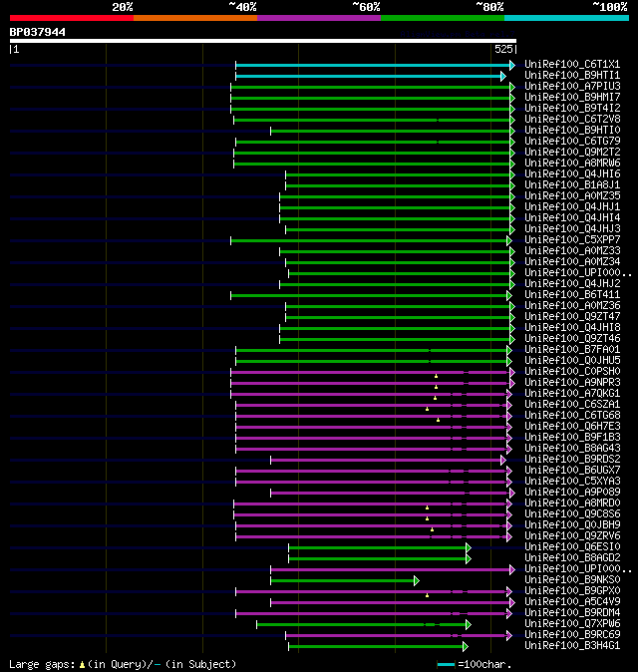Click the UniRef100_A8MRW6 hit name
This screenshot has height=672, width=638.
[572, 163]
